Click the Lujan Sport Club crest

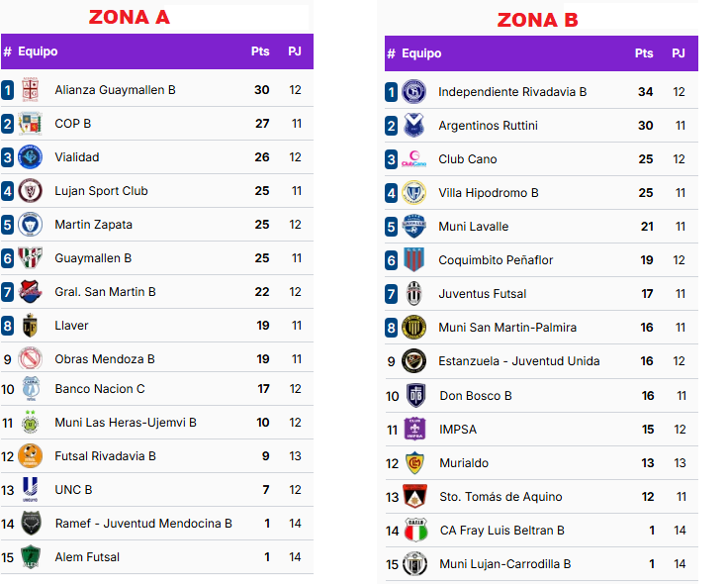click(31, 191)
